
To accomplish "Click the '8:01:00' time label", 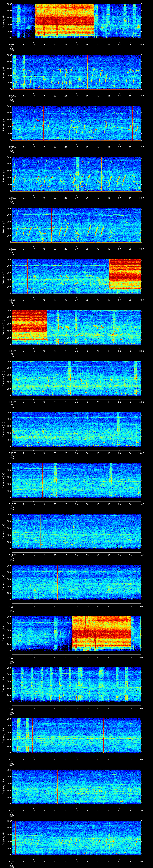I will 12,44.
